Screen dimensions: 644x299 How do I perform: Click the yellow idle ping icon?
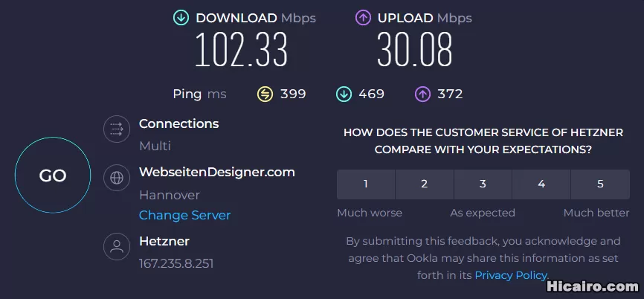click(x=265, y=94)
